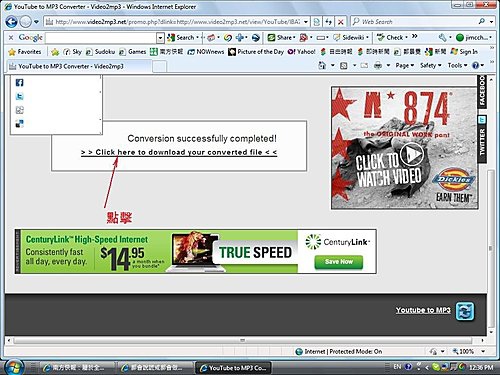Open the zoom level 100% dropdown
Screen dimensions: 500x375
(x=483, y=351)
